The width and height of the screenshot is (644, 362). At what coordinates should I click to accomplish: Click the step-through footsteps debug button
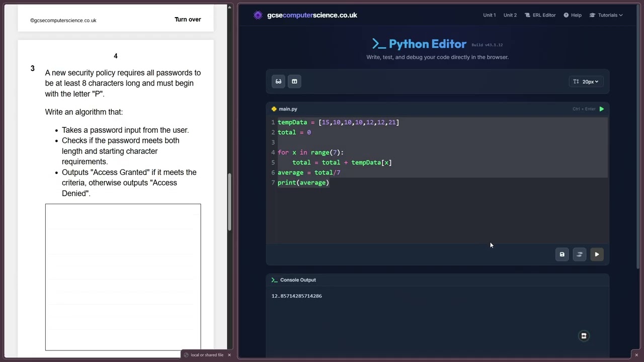[579, 254]
